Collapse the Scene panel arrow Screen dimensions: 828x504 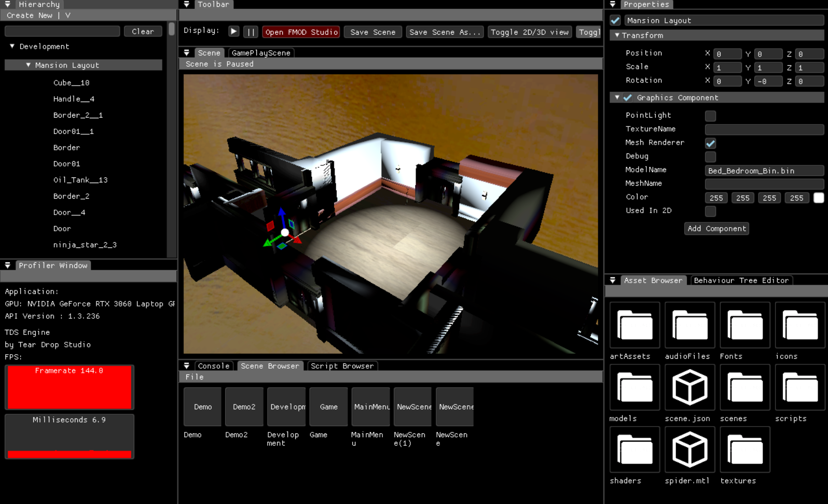coord(187,52)
